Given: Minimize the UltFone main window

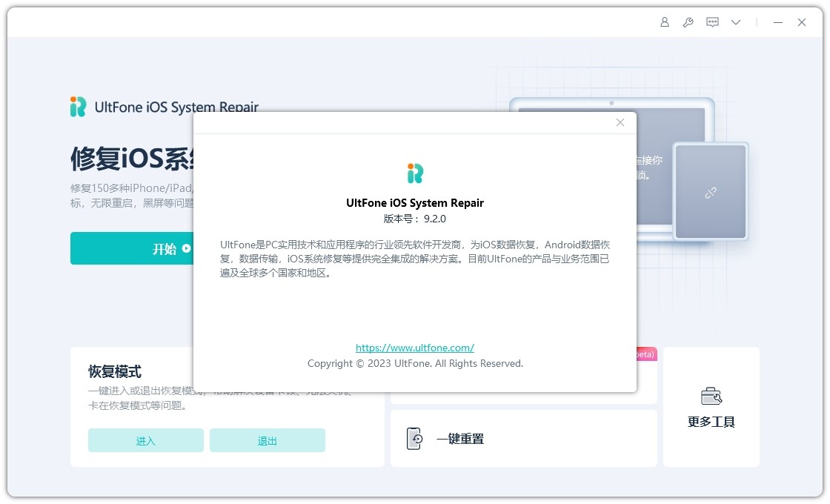Looking at the screenshot, I should coord(777,22).
